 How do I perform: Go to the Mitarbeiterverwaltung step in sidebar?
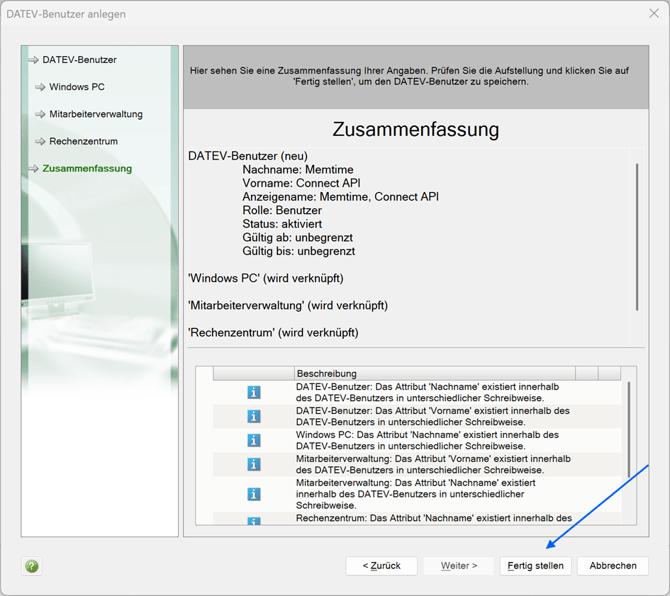[96, 114]
